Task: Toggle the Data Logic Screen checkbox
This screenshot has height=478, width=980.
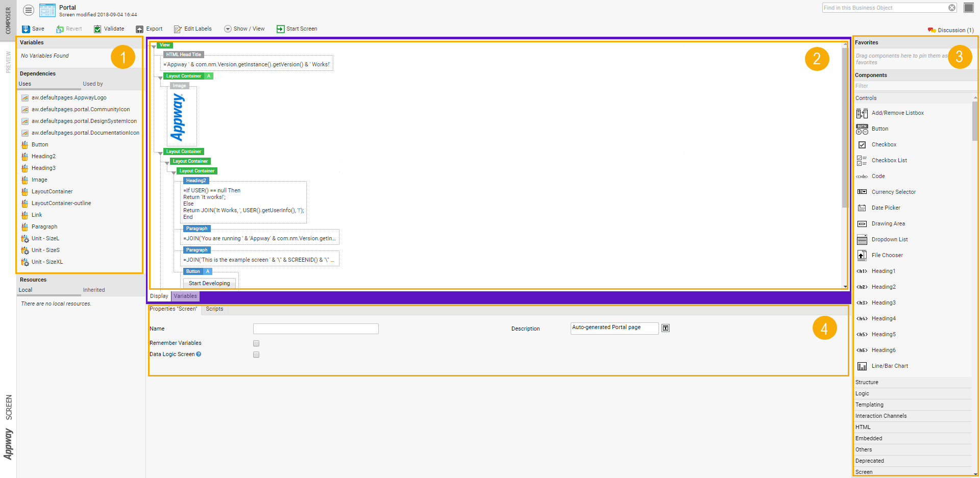Action: click(256, 355)
